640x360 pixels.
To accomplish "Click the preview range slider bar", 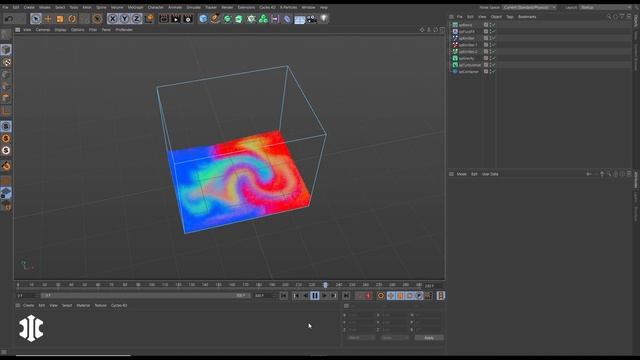I will click(145, 296).
